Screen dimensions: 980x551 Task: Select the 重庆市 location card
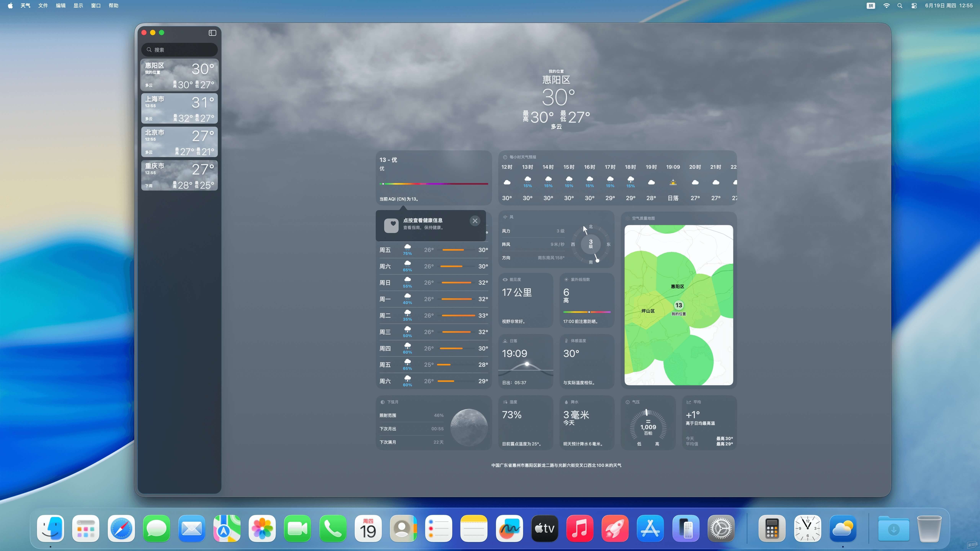(179, 175)
